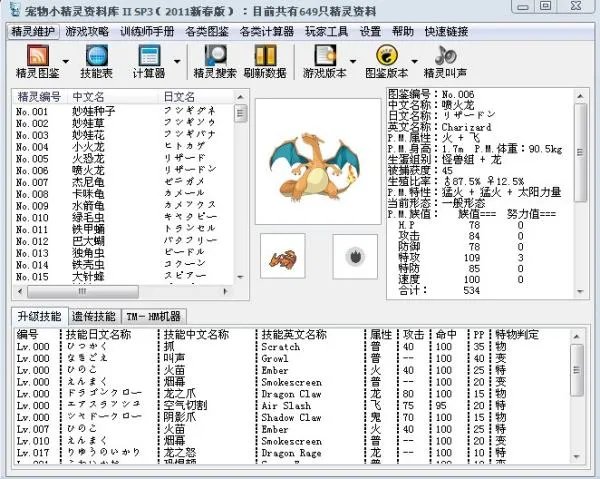
Task: Select No. 015 大针蜂 in list
Action: 122,276
